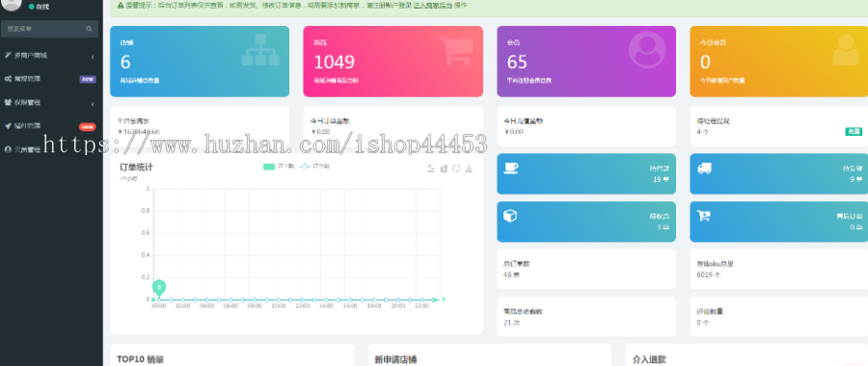Screen dimensions: 868x366
Task: Open the last sidebar item with user icon
Action: (x=51, y=150)
